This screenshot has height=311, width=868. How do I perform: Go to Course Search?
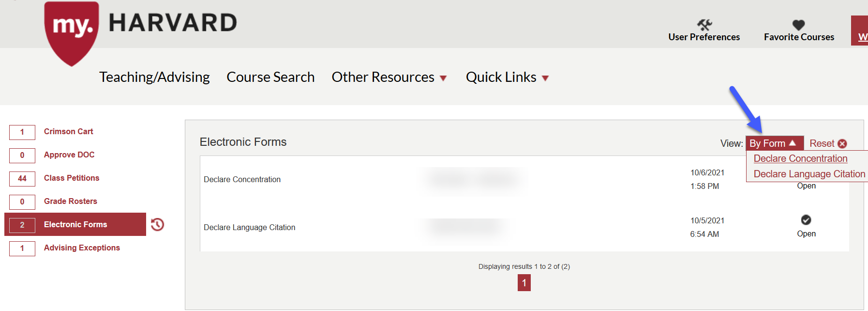270,78
